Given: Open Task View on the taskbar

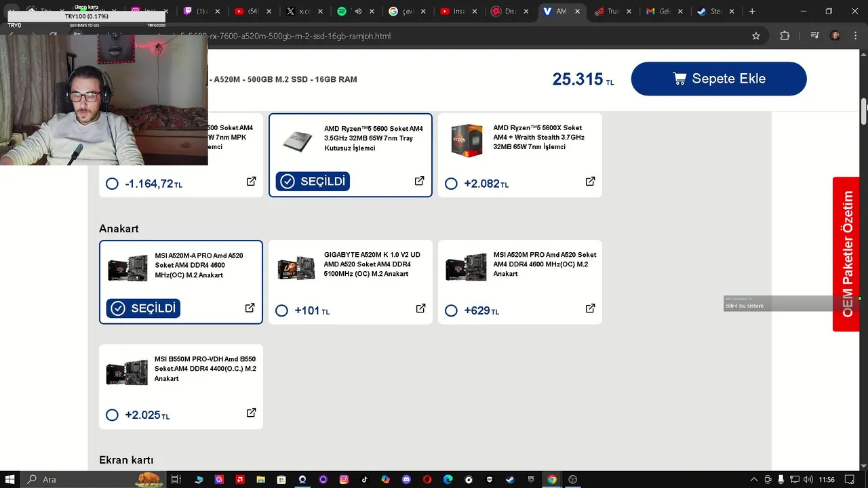Looking at the screenshot, I should (x=176, y=479).
